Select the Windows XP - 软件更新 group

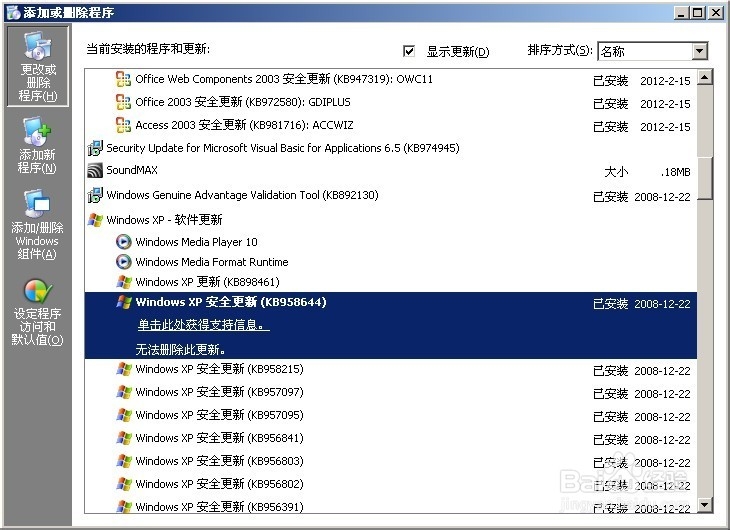point(164,220)
